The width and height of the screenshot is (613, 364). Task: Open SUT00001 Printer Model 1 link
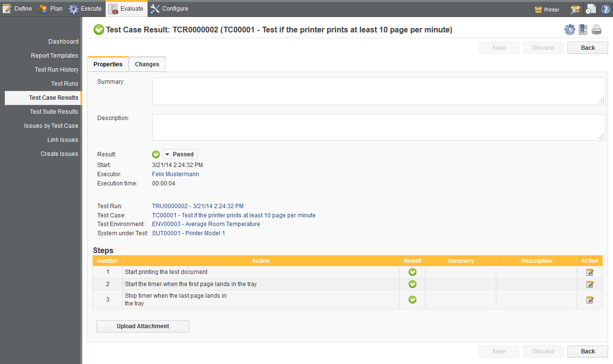click(x=188, y=233)
